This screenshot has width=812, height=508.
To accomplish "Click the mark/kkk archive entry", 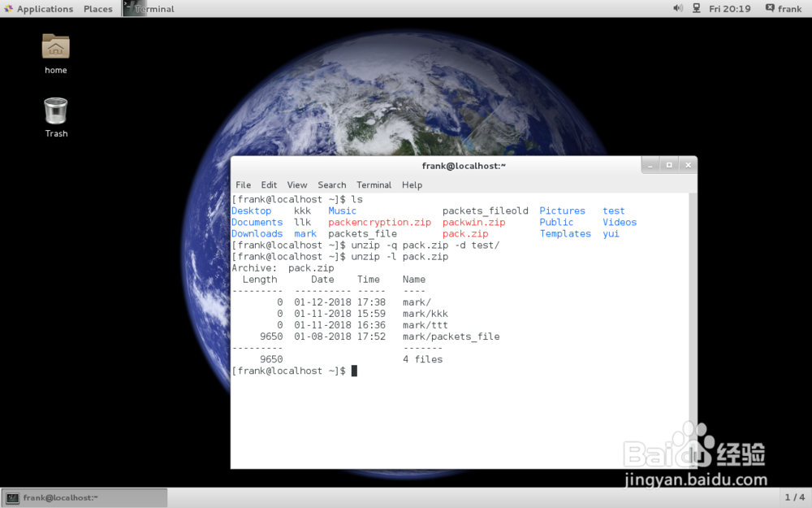I will pyautogui.click(x=425, y=314).
